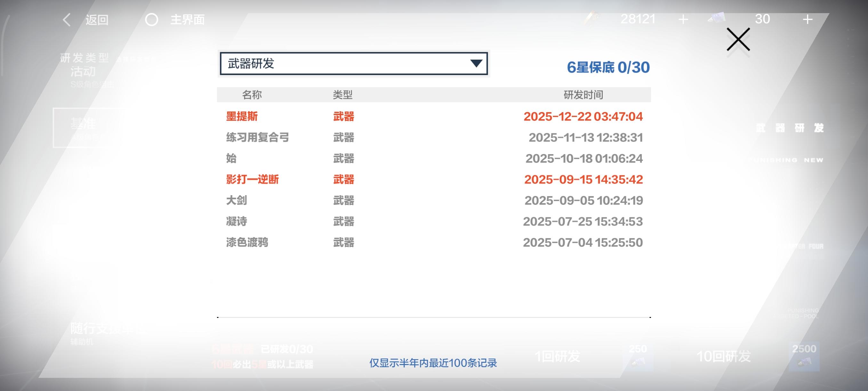
Task: Click the 名称 column header
Action: [x=252, y=95]
